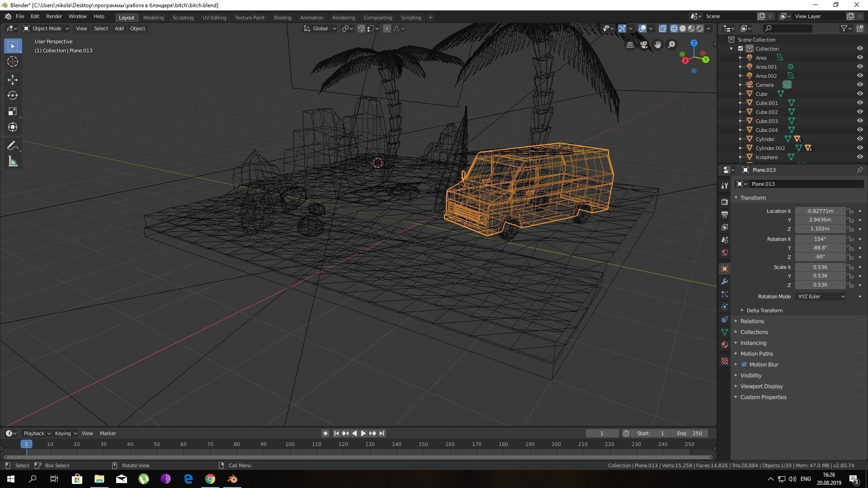Open the Object Mode dropdown
868x488 pixels.
pos(46,28)
